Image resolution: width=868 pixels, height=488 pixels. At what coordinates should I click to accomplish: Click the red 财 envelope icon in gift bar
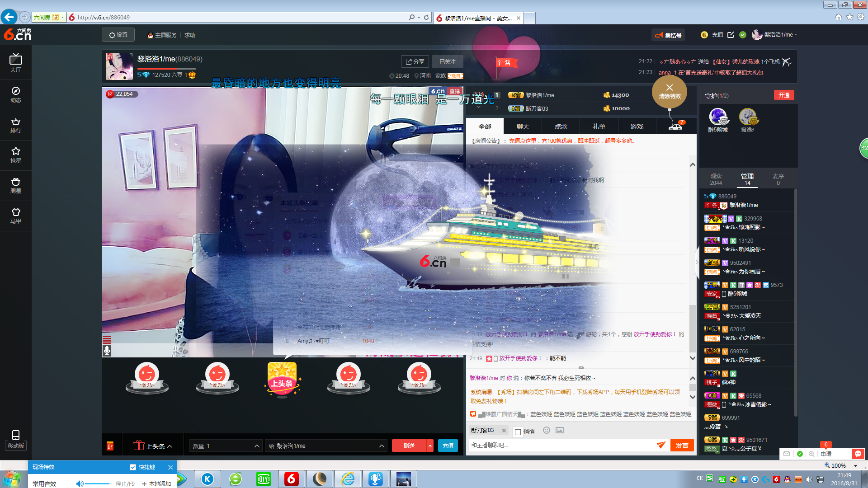[x=110, y=446]
